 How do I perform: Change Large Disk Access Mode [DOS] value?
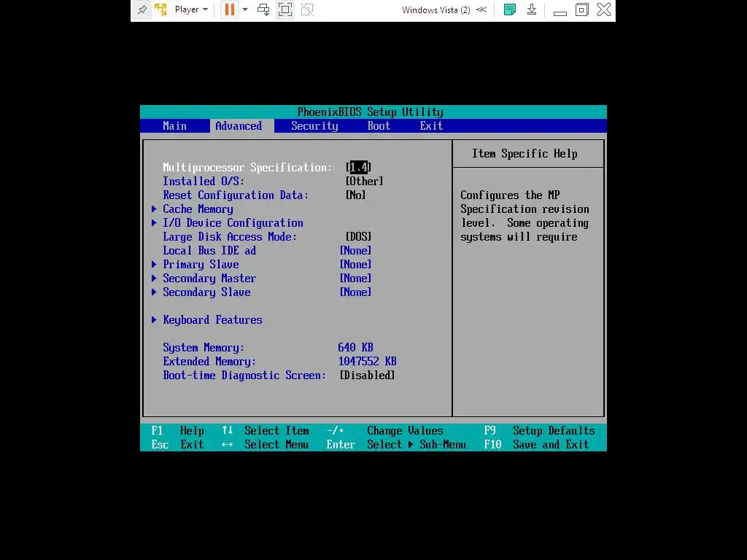tap(358, 237)
